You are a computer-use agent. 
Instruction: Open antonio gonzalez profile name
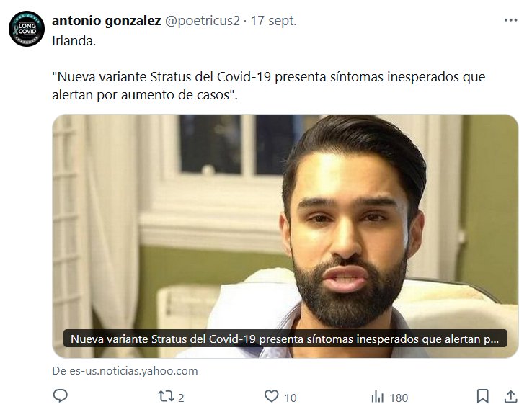click(x=106, y=21)
